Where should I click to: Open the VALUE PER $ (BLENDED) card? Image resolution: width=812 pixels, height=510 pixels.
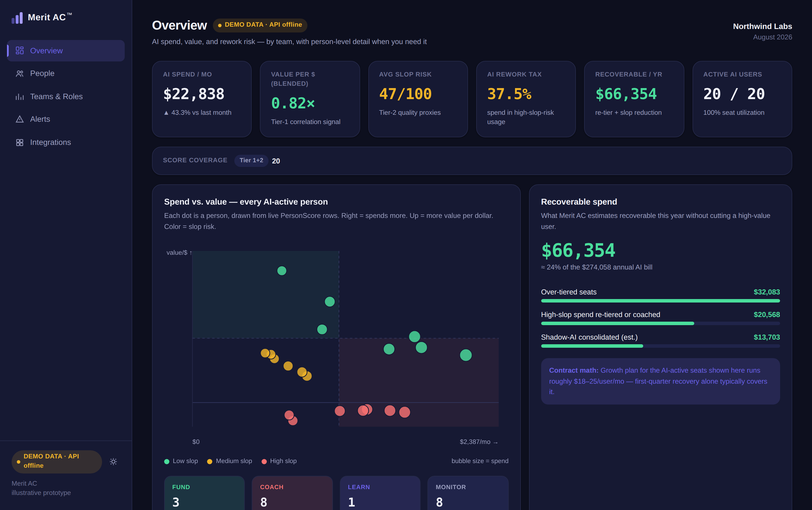[310, 99]
